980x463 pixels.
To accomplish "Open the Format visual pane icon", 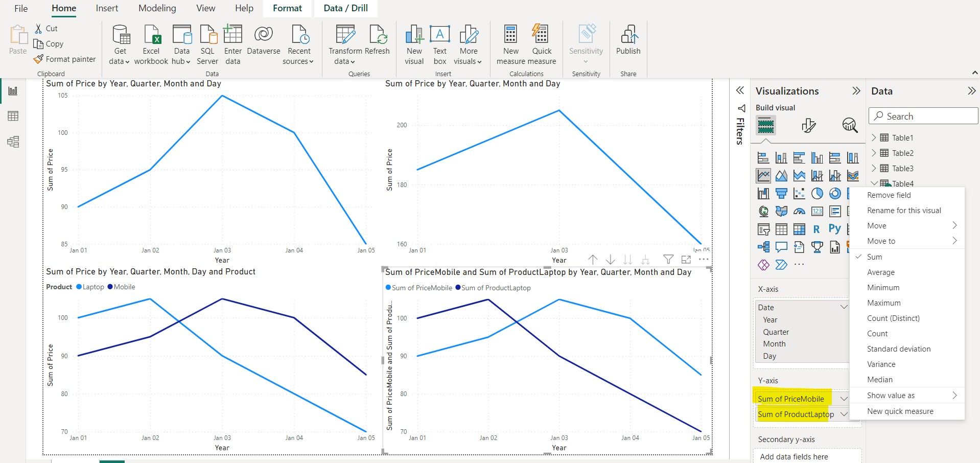I will coord(808,125).
